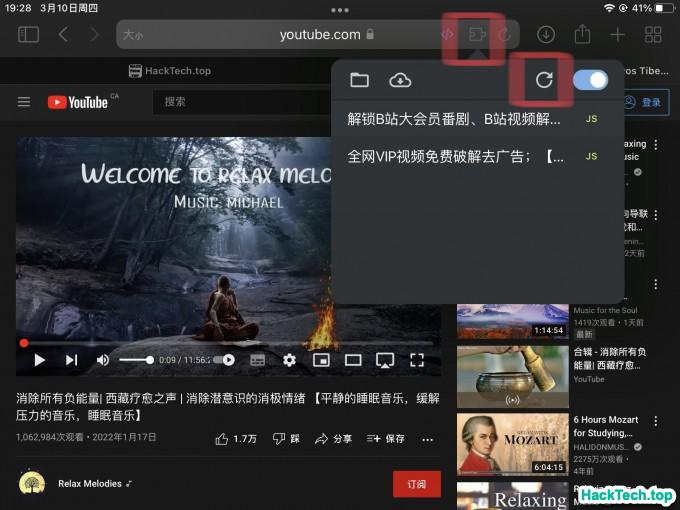Open Safari downloads button
Viewport: 680px width, 510px height.
point(546,34)
